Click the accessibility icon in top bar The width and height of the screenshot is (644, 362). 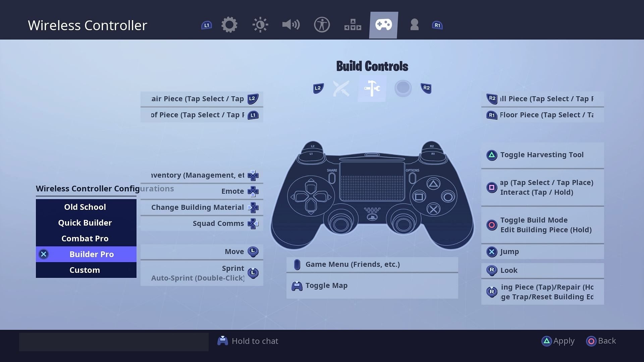tap(322, 24)
